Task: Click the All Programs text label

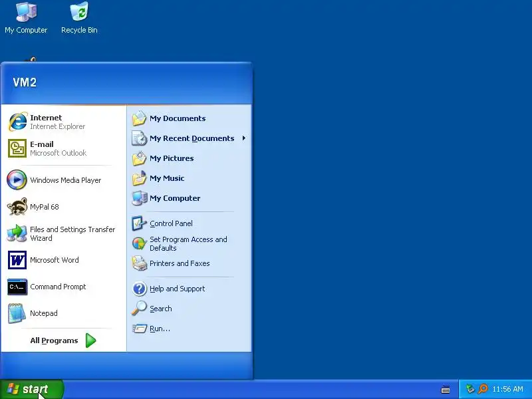Action: 54,340
